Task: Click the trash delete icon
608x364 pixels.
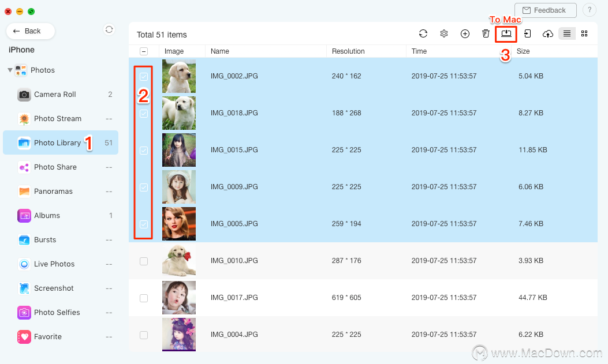Action: pyautogui.click(x=486, y=33)
